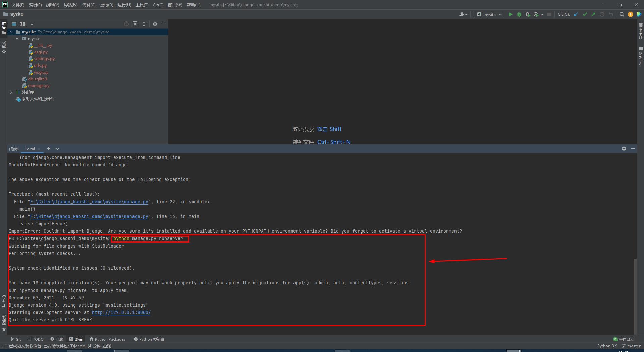The height and width of the screenshot is (352, 644).
Task: Open terminal sessions dropdown chevron
Action: coord(57,149)
